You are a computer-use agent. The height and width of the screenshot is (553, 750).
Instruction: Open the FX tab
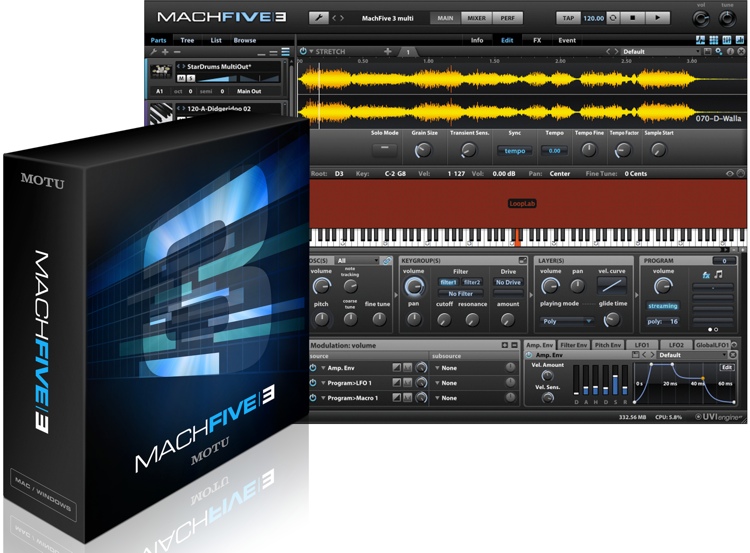(537, 40)
